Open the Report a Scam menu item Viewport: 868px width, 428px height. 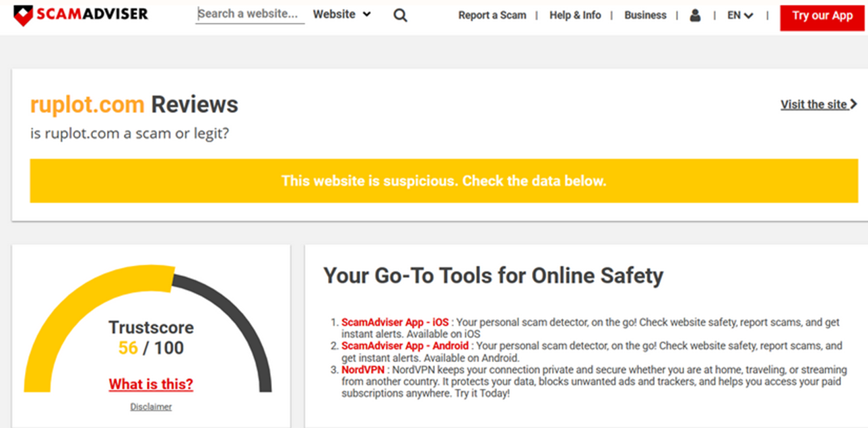coord(492,15)
